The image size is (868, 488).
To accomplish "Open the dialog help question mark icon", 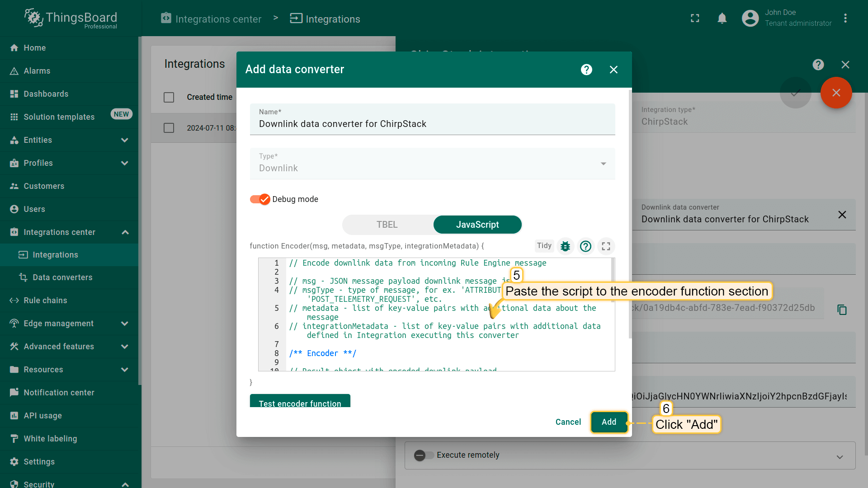I will [586, 70].
